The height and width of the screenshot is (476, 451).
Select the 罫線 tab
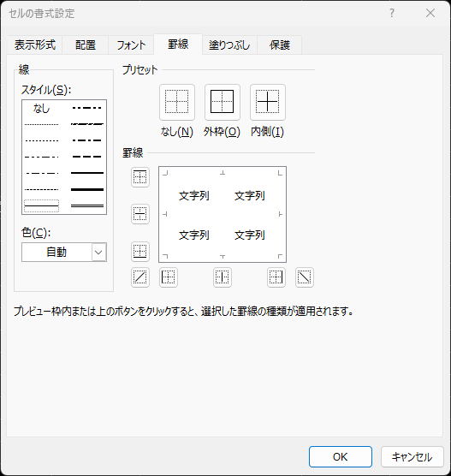178,45
